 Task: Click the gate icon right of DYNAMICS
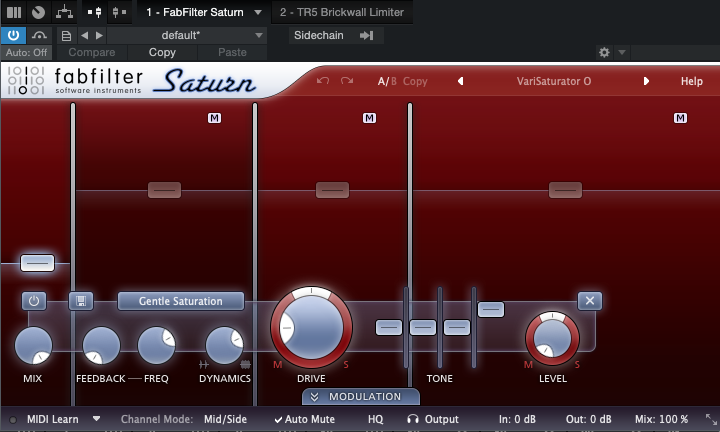[246, 365]
